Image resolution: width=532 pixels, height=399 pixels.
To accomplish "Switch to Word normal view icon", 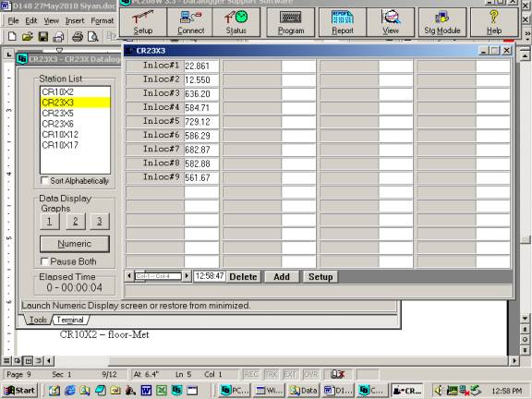I will point(6,360).
